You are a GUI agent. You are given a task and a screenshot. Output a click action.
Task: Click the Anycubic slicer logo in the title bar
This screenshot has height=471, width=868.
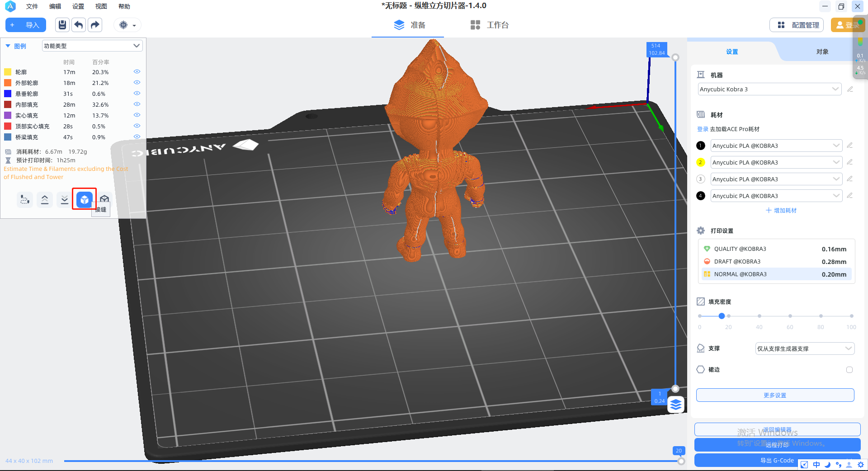point(10,6)
